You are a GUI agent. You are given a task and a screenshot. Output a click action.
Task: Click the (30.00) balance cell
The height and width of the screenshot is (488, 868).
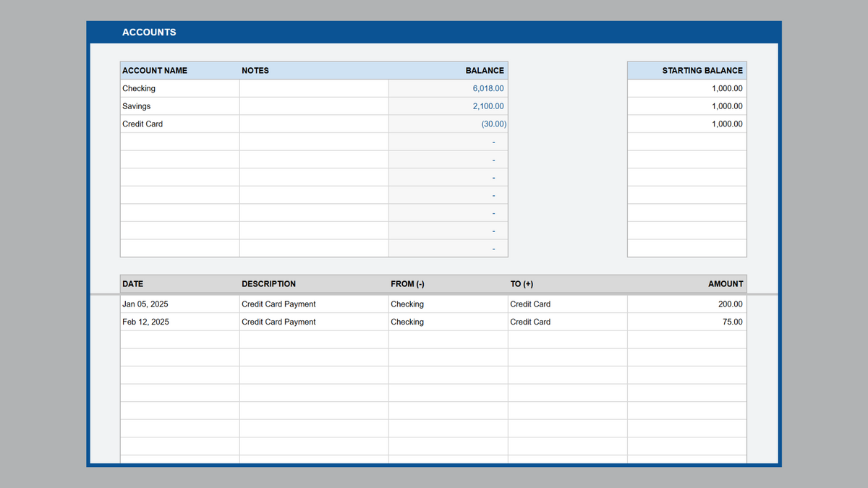pos(448,124)
